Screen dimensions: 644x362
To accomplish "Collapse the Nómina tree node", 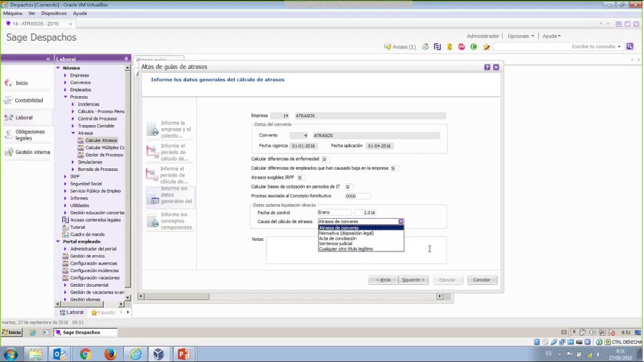I will (58, 68).
